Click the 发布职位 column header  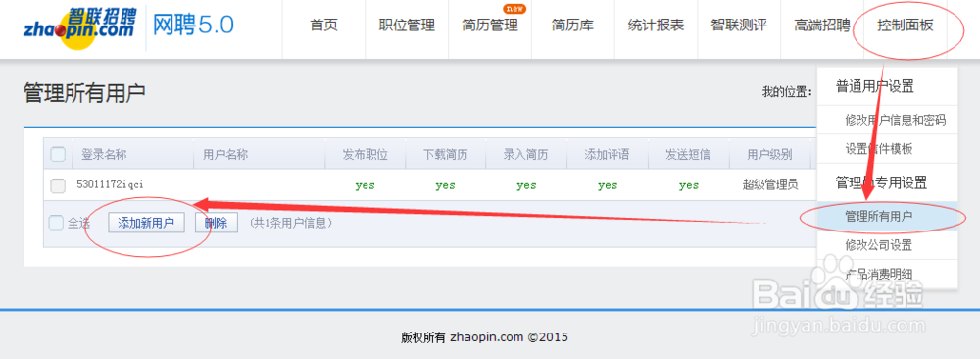coord(365,155)
